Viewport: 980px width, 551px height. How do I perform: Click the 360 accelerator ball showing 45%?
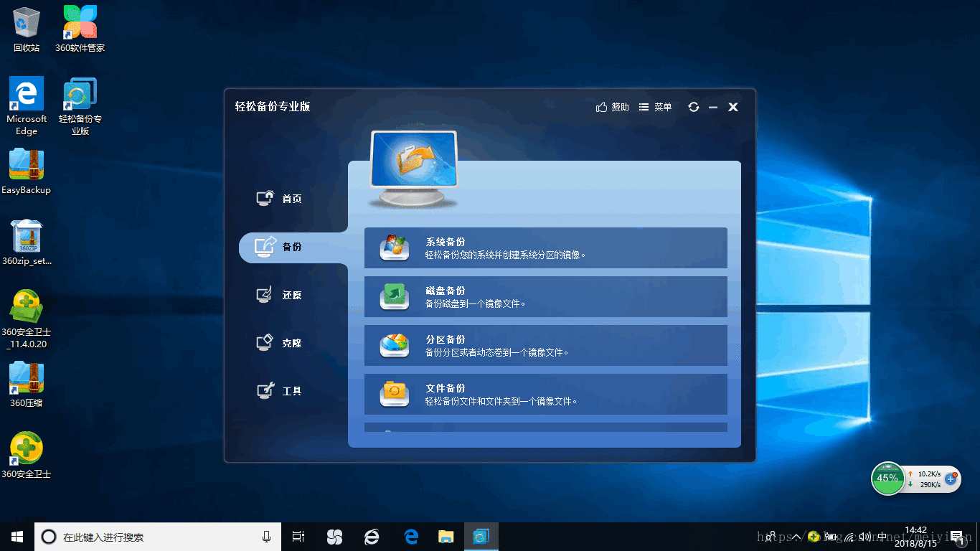(887, 479)
